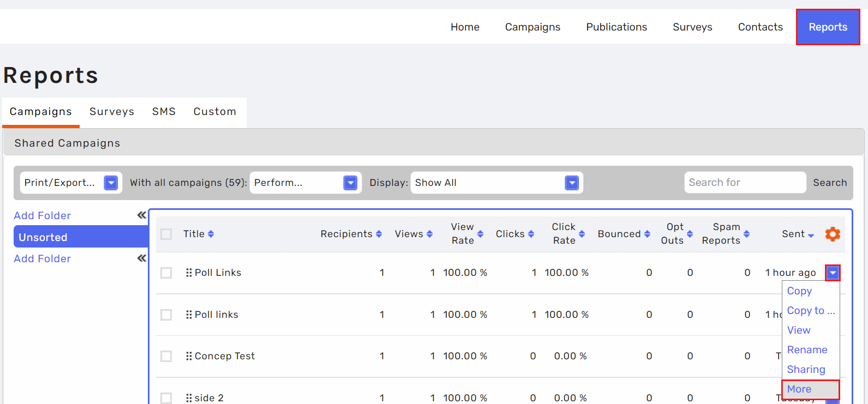Screen dimensions: 868x404
Task: Switch to the Surveys reports tab
Action: point(112,112)
